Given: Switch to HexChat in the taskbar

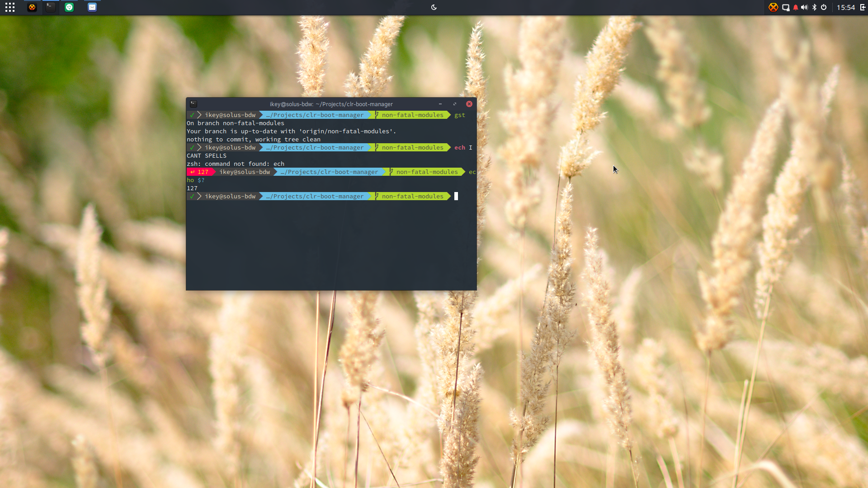Looking at the screenshot, I should pos(32,7).
